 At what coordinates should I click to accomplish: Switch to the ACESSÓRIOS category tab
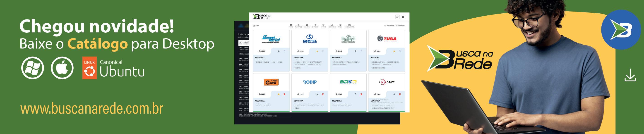click(332, 26)
